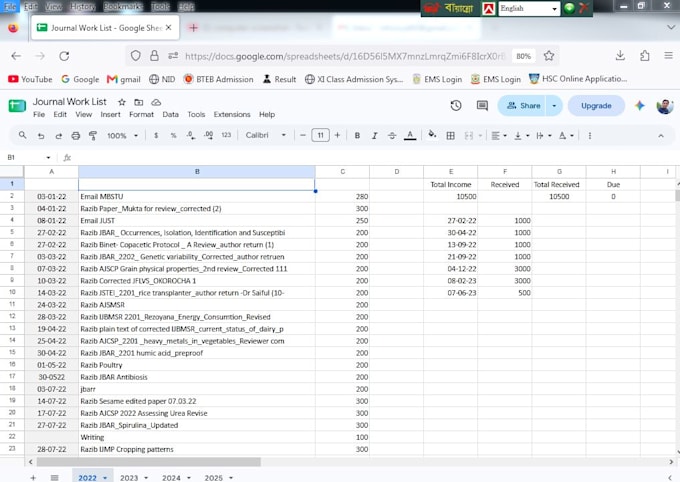Open the borders tool
This screenshot has height=482, width=680.
451,136
